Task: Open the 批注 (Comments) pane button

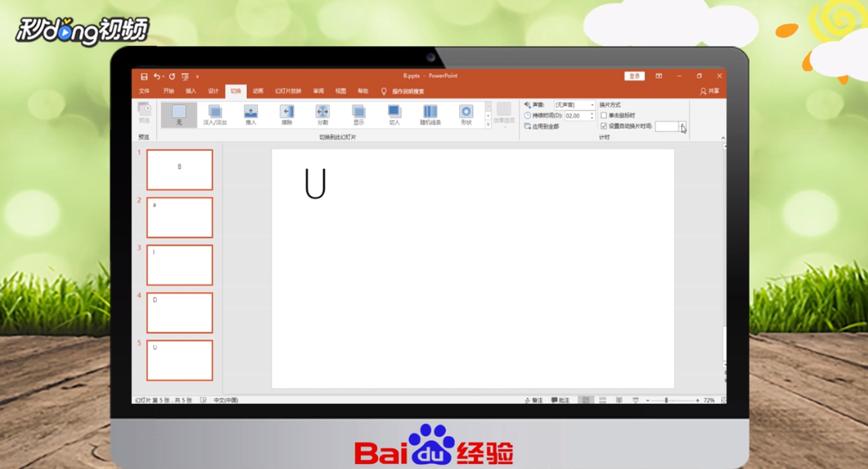Action: coord(560,400)
